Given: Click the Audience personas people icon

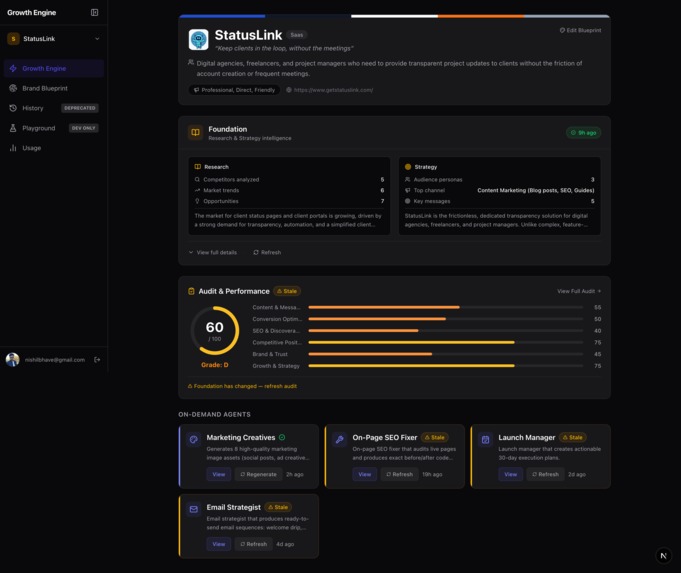Looking at the screenshot, I should click(407, 179).
